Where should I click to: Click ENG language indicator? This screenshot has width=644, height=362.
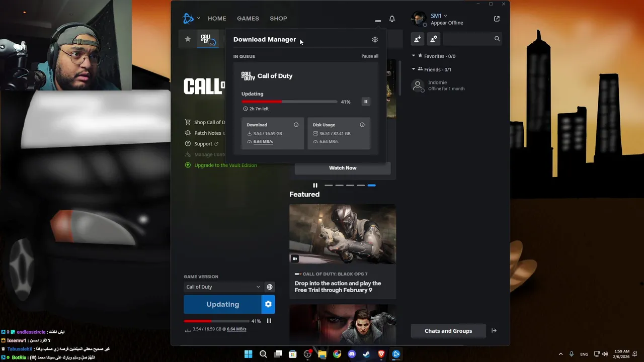[x=584, y=354]
